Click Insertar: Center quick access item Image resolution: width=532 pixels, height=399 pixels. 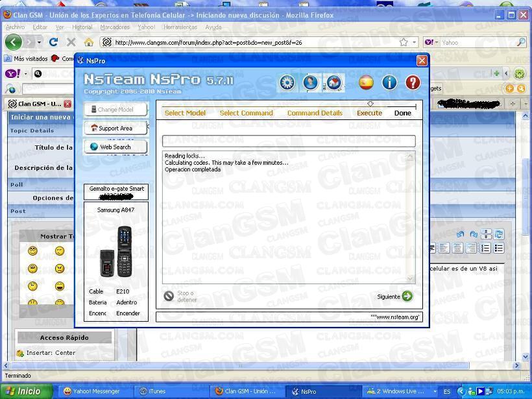point(46,353)
